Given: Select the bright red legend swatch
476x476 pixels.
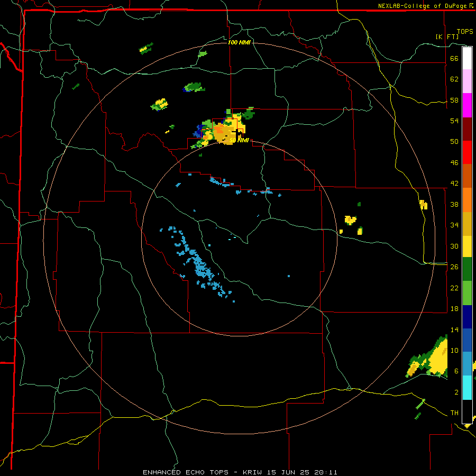Looking at the screenshot, I should point(467,152).
